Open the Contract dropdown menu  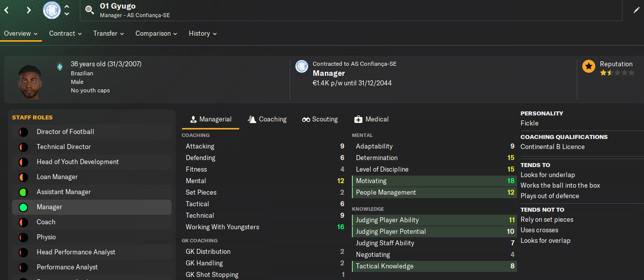coord(65,34)
